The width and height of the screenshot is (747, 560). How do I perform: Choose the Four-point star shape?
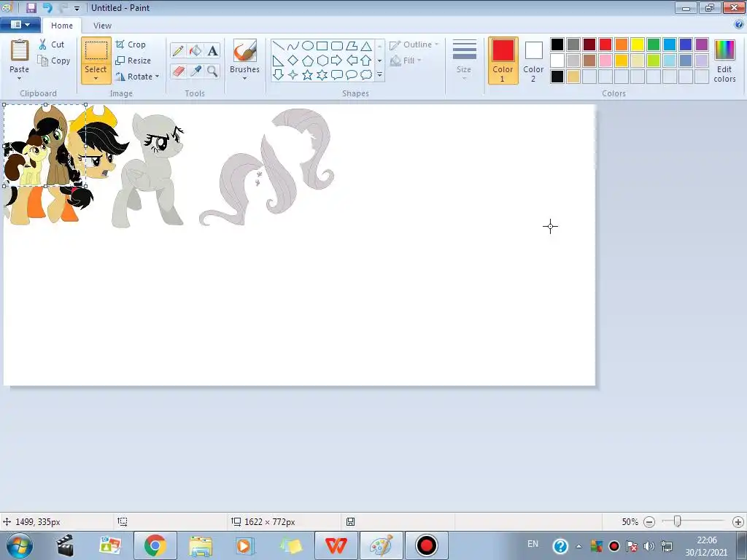click(x=293, y=75)
